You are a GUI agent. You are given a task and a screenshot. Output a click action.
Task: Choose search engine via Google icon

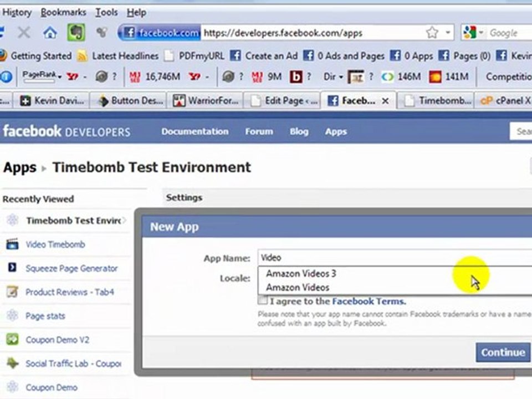tap(470, 33)
